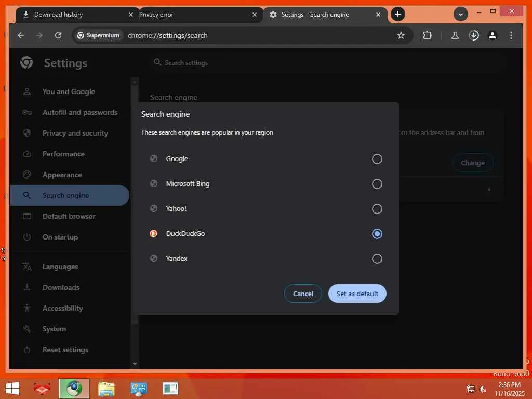Select the DuckDuckGo radio button
The height and width of the screenshot is (399, 532).
tap(377, 234)
